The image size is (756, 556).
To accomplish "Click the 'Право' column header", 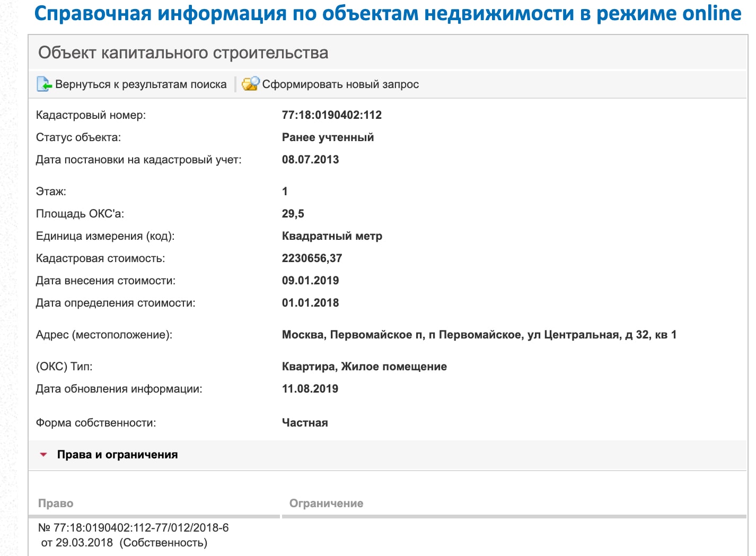I will (x=56, y=503).
